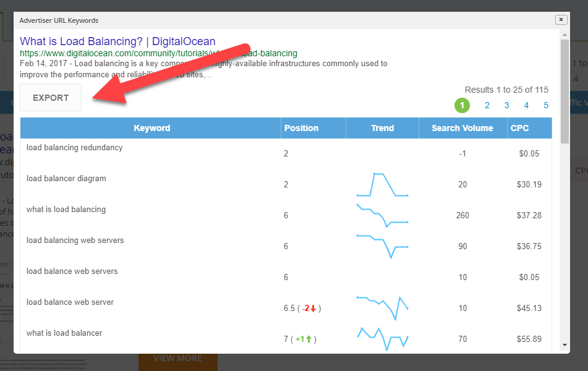Click search volume value 90
The height and width of the screenshot is (371, 588).
coord(462,247)
